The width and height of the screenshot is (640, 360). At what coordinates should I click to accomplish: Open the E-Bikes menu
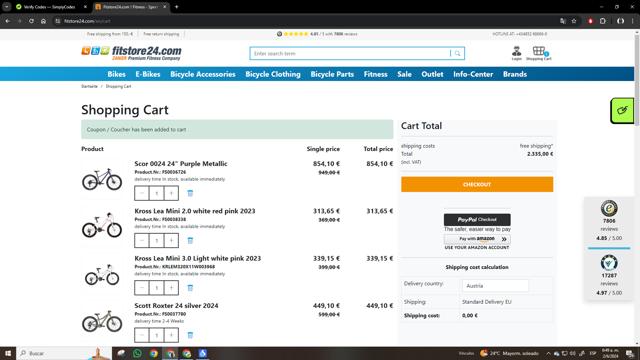tap(148, 74)
